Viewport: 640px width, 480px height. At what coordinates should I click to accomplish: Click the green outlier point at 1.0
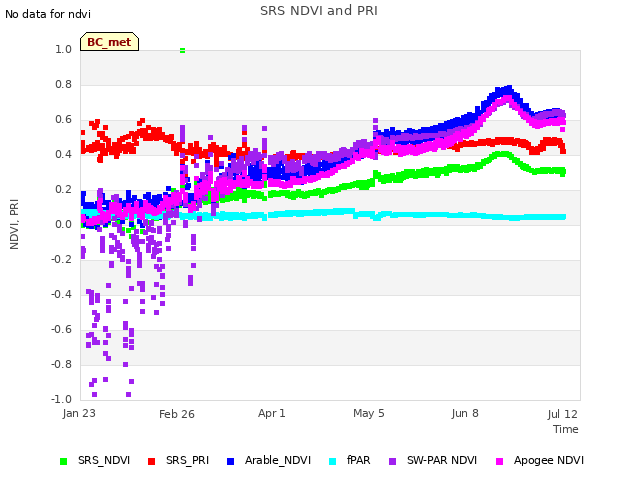click(x=182, y=51)
